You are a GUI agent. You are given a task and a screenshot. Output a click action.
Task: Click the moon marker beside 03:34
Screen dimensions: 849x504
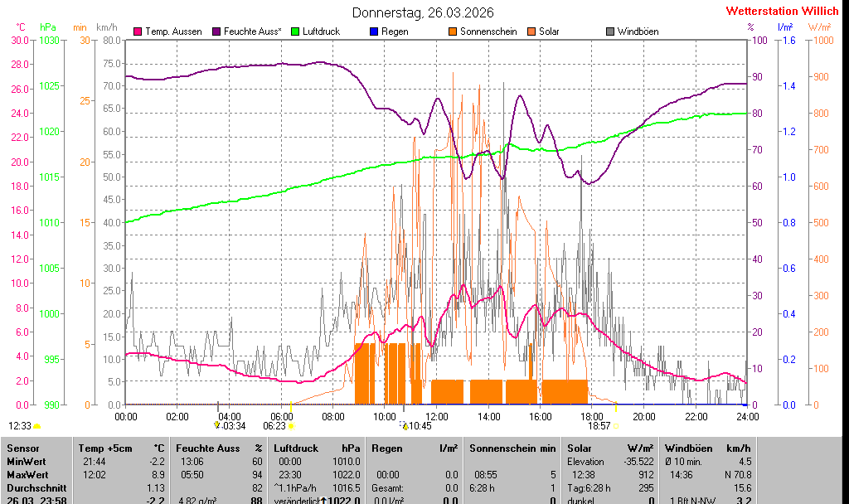[217, 424]
